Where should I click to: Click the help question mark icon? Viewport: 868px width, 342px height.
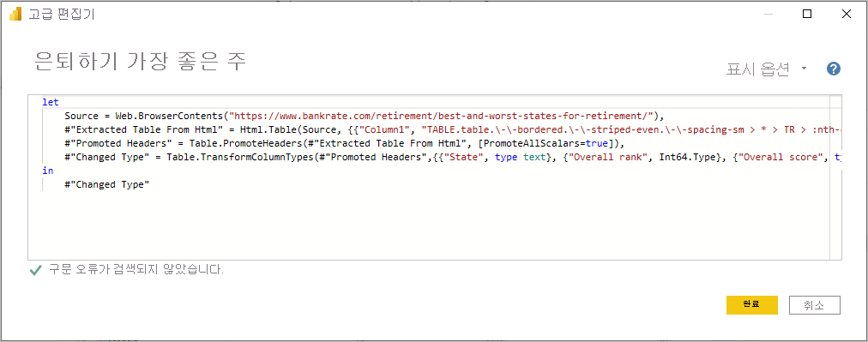point(834,69)
